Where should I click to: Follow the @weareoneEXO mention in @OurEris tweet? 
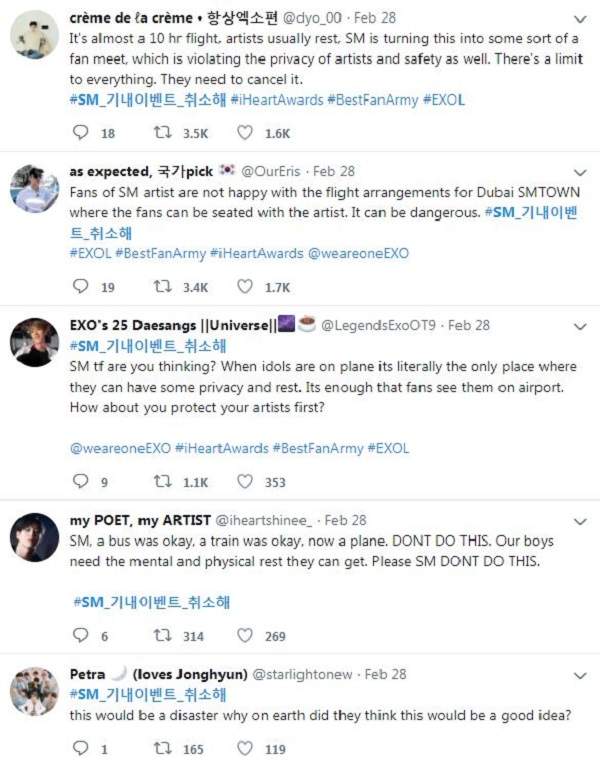[x=351, y=255]
